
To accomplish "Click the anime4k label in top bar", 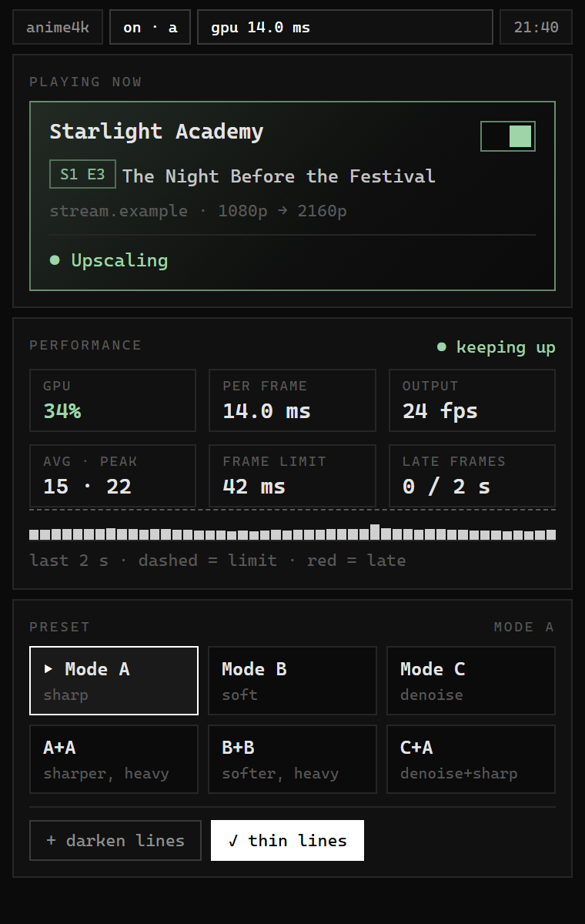I will [x=58, y=27].
